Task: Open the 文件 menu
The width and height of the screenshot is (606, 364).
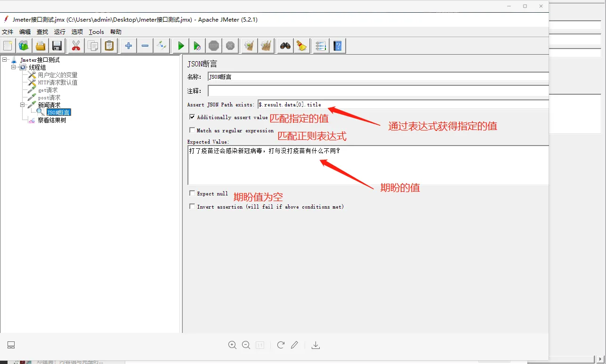Action: [8, 32]
